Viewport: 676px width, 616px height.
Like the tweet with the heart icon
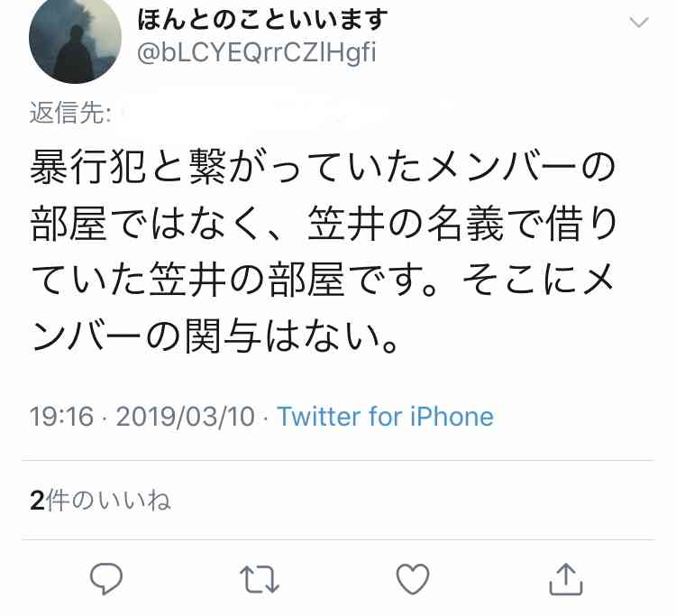tap(413, 579)
